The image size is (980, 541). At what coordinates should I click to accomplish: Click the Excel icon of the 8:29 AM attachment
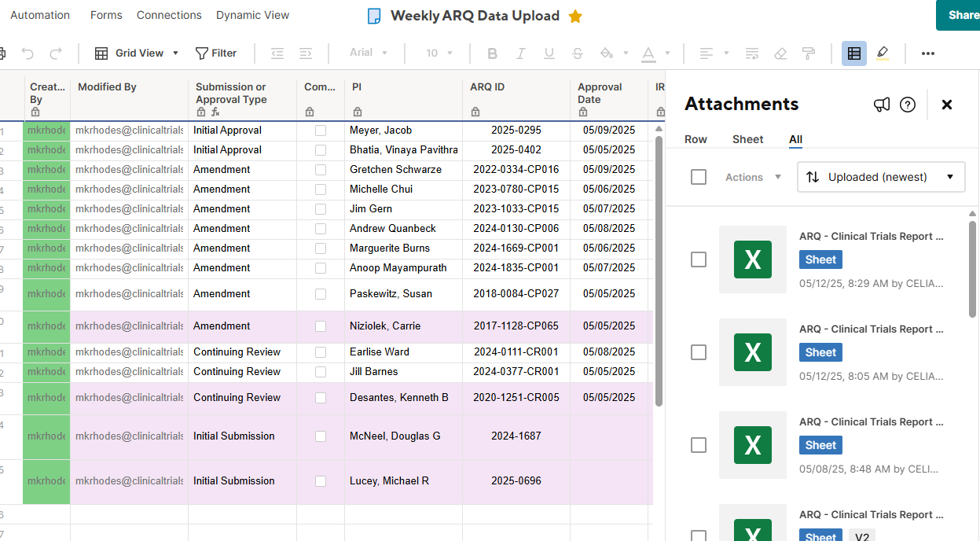click(x=753, y=259)
